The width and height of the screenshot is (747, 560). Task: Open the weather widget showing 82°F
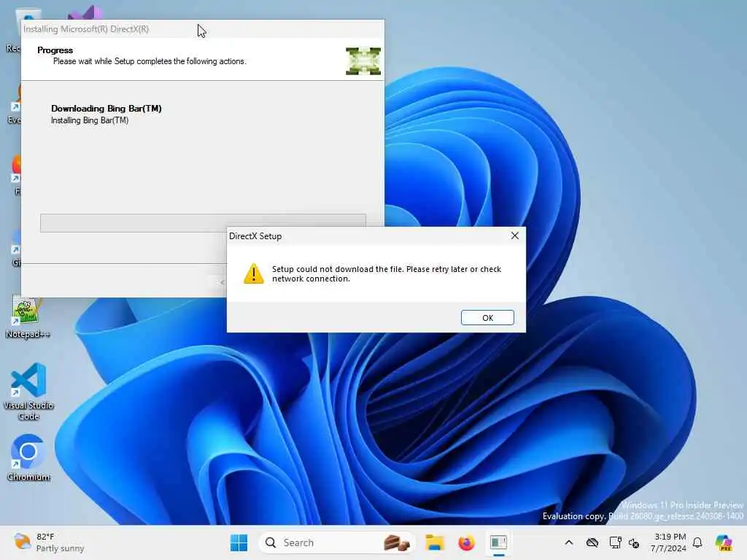(49, 542)
